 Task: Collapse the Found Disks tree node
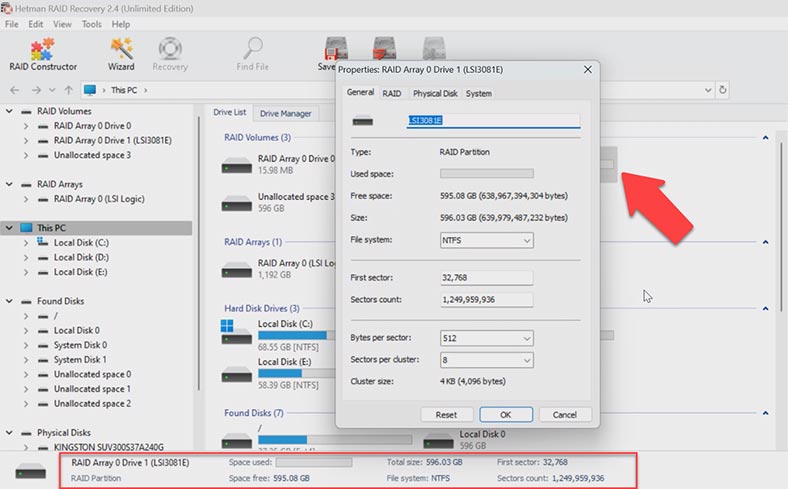[x=9, y=301]
